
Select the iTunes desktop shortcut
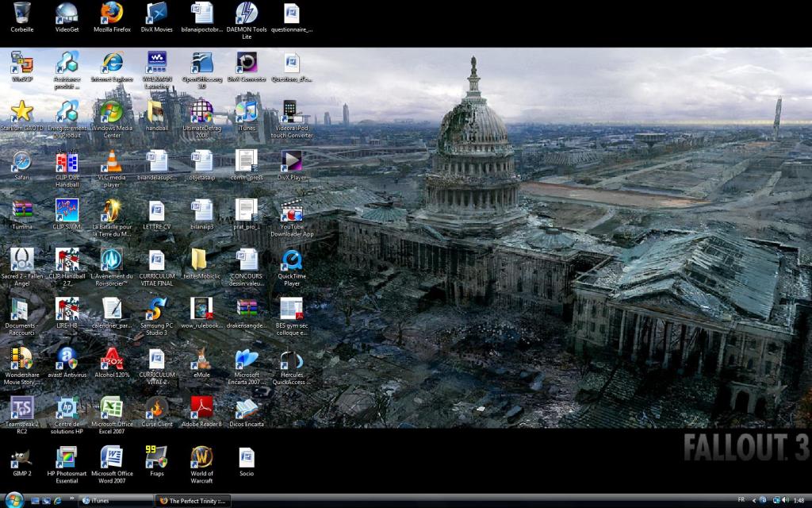(x=247, y=116)
